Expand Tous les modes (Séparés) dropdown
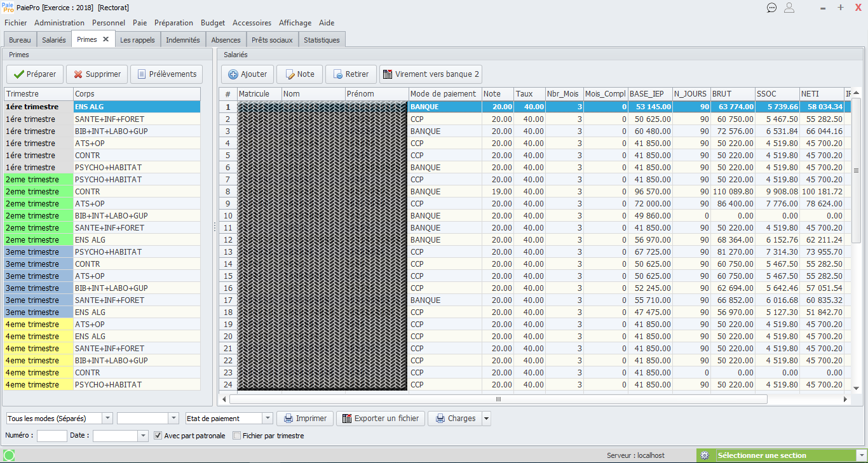Image resolution: width=868 pixels, height=463 pixels. pos(107,419)
